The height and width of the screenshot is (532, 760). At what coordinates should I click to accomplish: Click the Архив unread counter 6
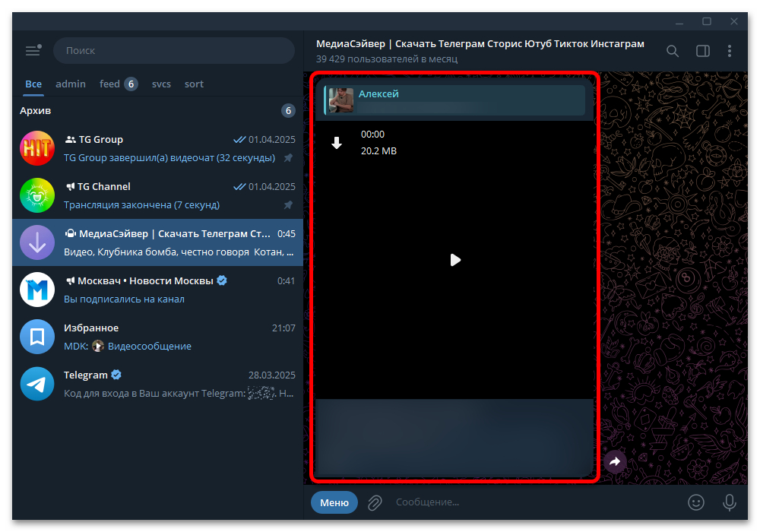click(x=288, y=110)
